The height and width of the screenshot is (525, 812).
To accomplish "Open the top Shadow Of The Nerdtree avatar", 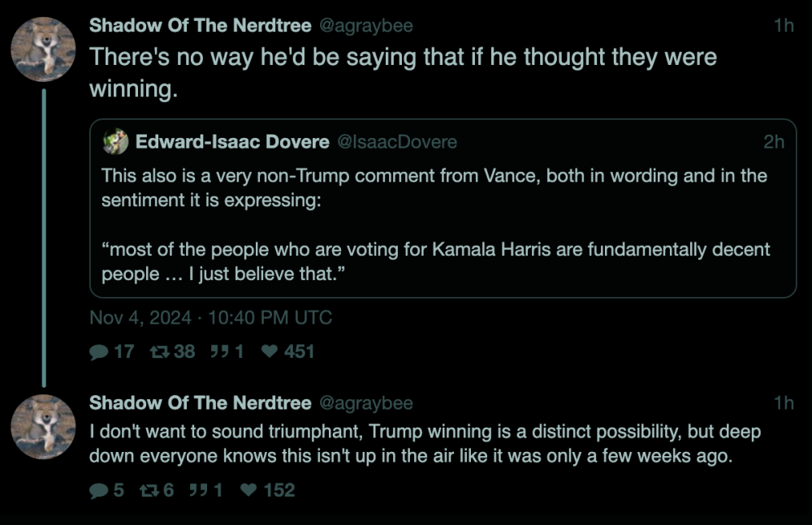I will pyautogui.click(x=43, y=49).
